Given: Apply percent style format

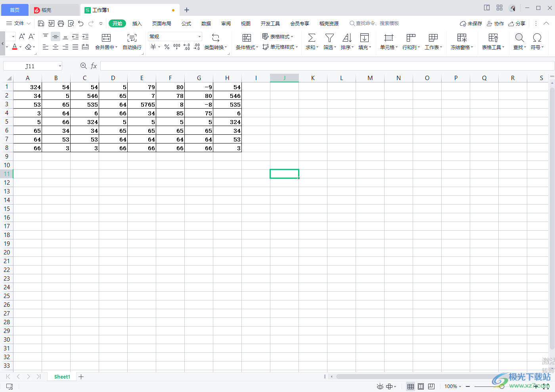Looking at the screenshot, I should point(167,47).
